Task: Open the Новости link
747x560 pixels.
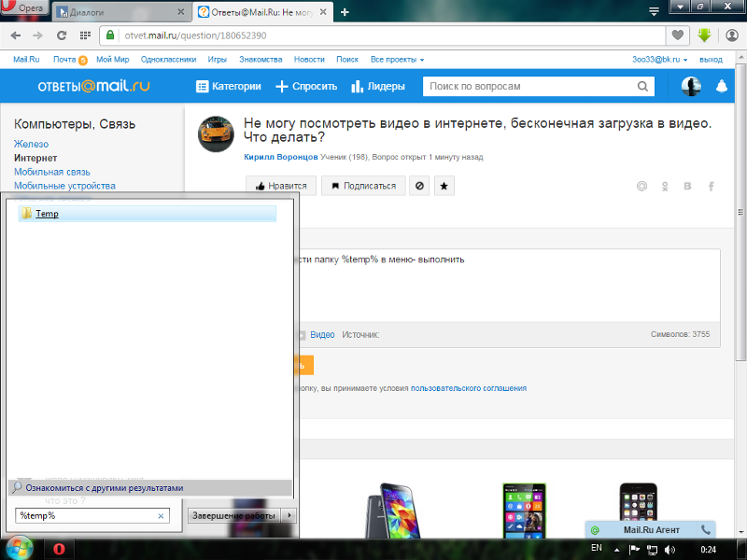Action: [x=309, y=60]
